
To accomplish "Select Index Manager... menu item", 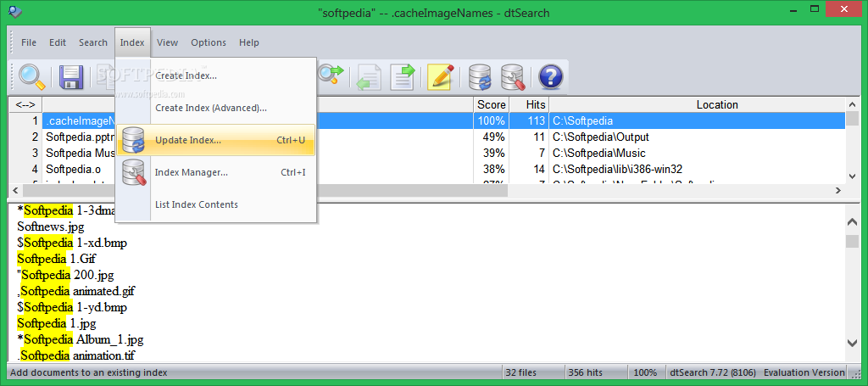I will tap(216, 172).
